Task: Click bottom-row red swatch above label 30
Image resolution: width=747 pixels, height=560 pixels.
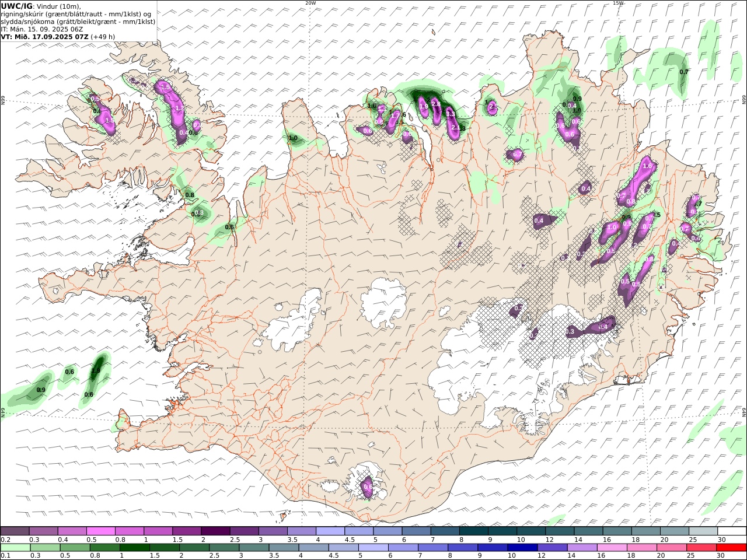Action: tap(732, 548)
